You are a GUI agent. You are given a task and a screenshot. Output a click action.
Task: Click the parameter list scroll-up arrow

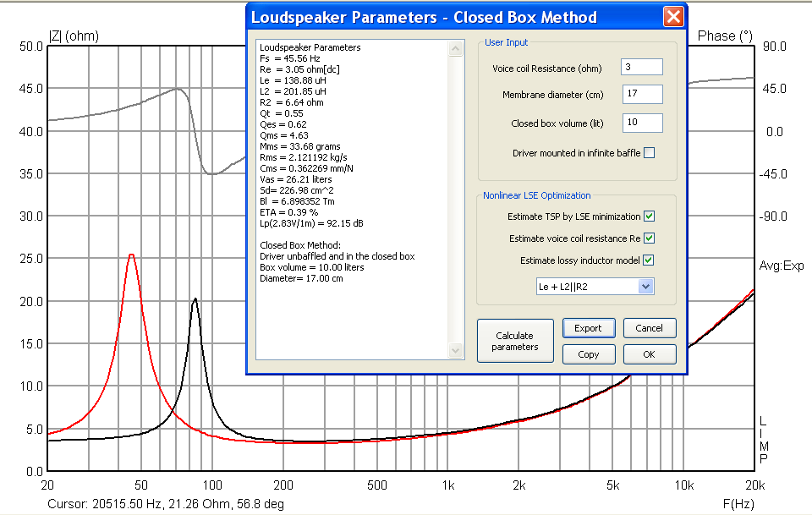pos(455,49)
